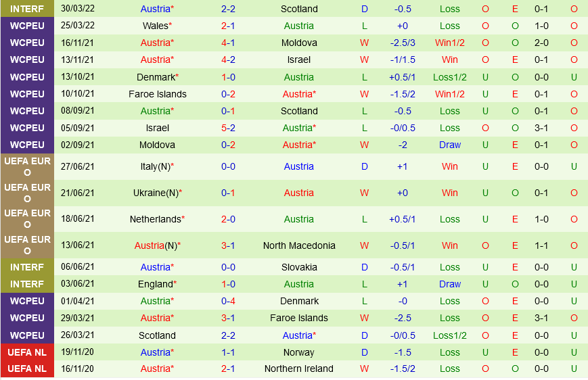588x380 pixels.
Task: Click the Wales team name link
Action: 154,26
